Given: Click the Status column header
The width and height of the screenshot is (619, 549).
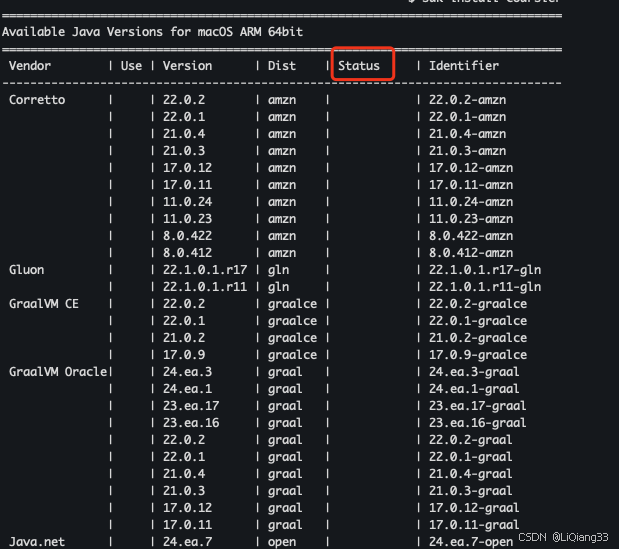Looking at the screenshot, I should tap(359, 66).
